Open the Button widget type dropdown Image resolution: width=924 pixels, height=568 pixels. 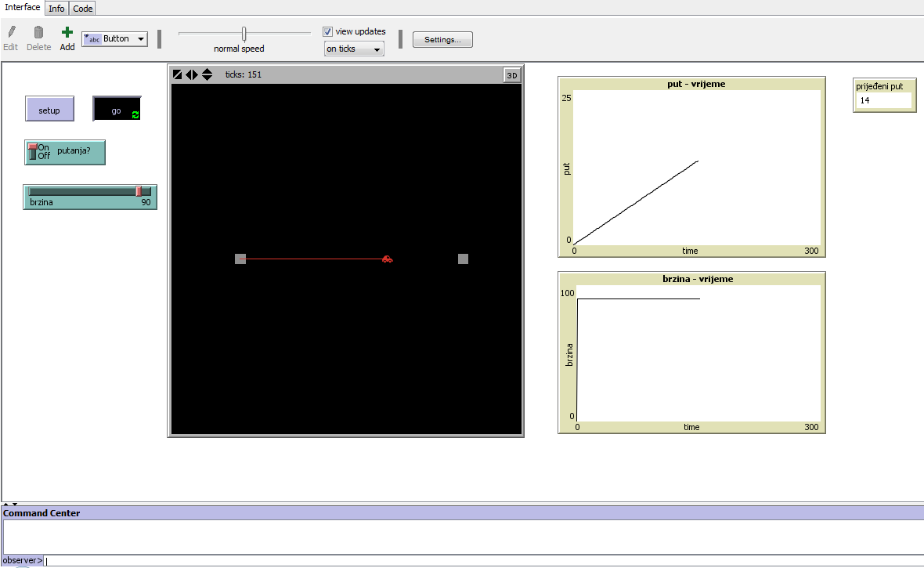click(115, 39)
